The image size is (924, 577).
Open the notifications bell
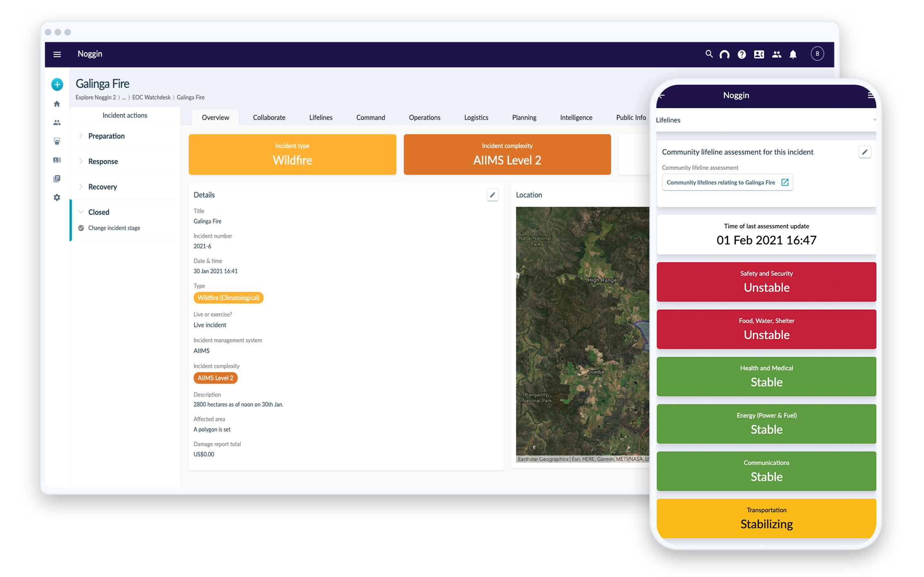(x=793, y=55)
